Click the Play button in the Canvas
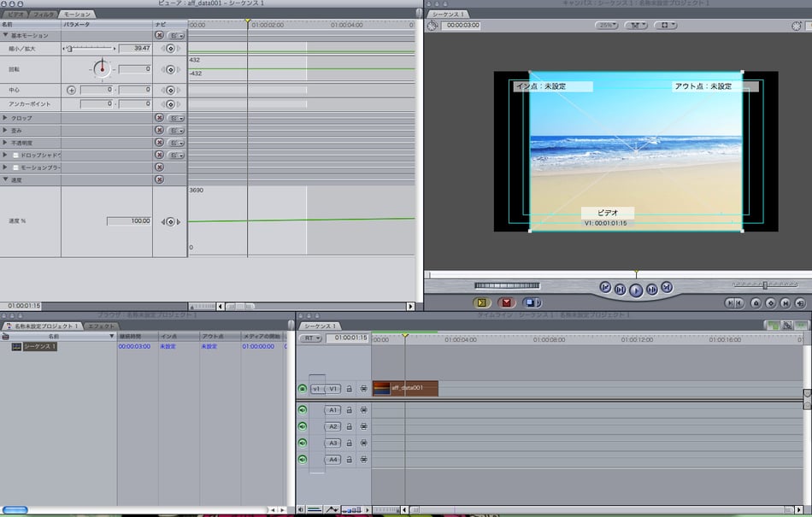This screenshot has width=812, height=517. point(636,290)
